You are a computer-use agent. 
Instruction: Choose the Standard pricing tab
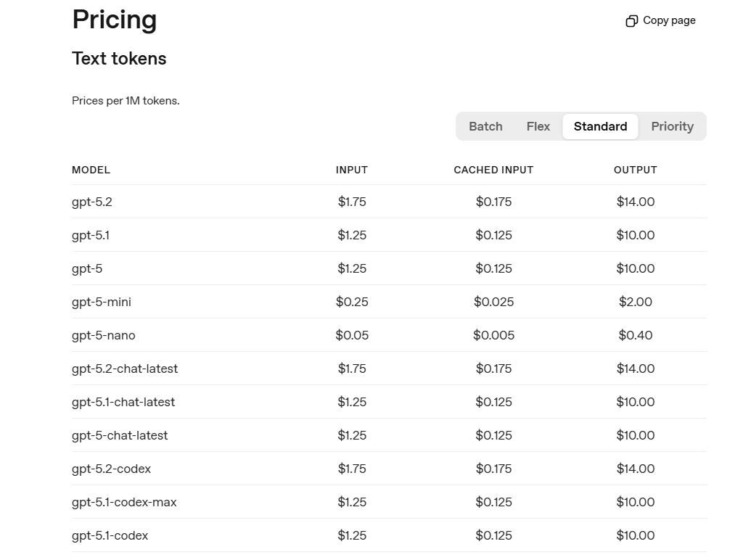point(600,126)
